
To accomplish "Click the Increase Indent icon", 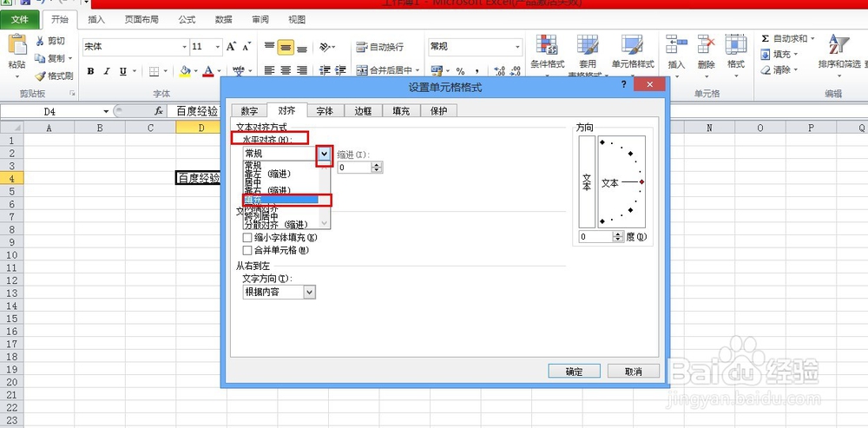I will point(341,70).
